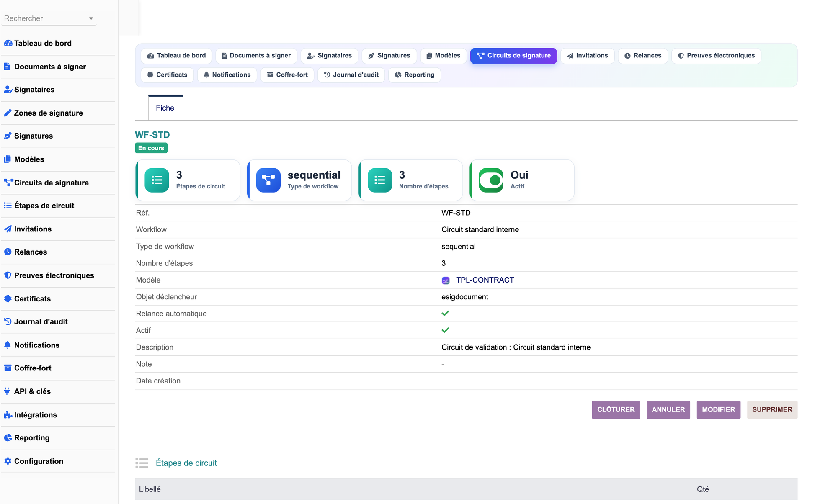
Task: Click the SUPPRIMER button
Action: click(x=772, y=409)
